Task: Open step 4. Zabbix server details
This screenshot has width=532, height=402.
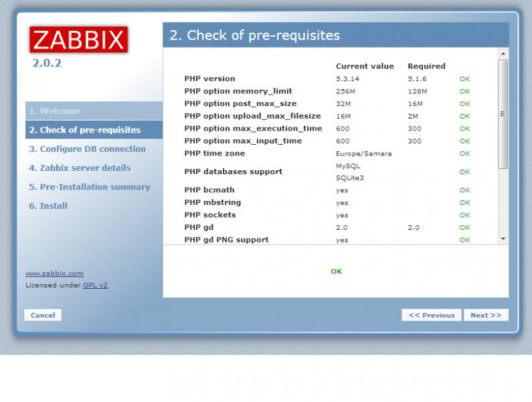Action: tap(80, 168)
